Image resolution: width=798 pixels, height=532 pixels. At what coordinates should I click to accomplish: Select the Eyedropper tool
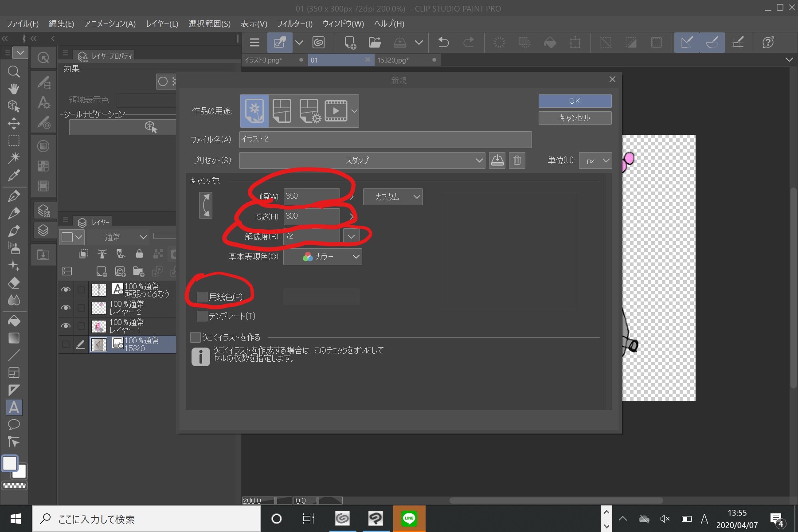14,176
